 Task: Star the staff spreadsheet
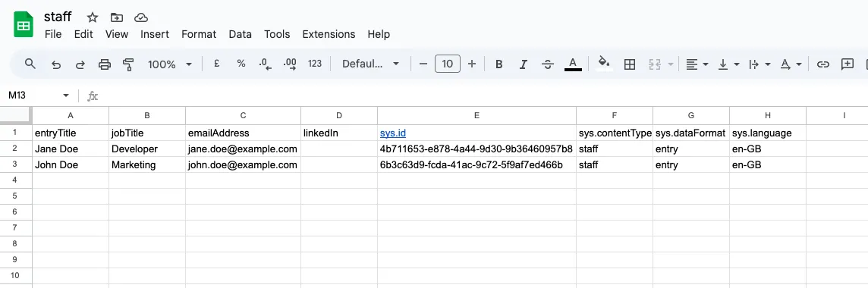click(x=93, y=17)
